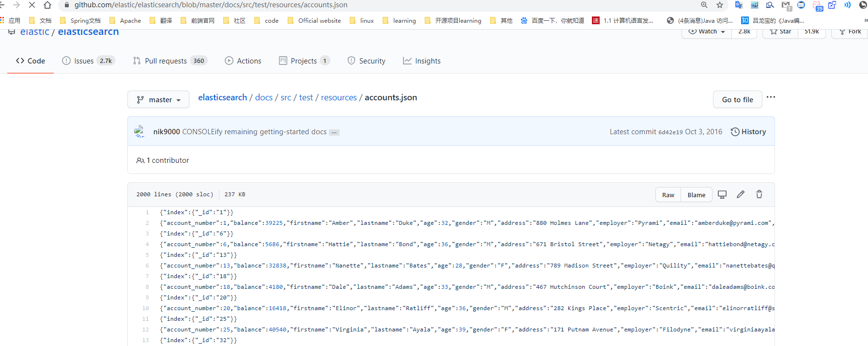This screenshot has height=346, width=868.
Task: Show more bookmarks with the chevron
Action: 866,20
